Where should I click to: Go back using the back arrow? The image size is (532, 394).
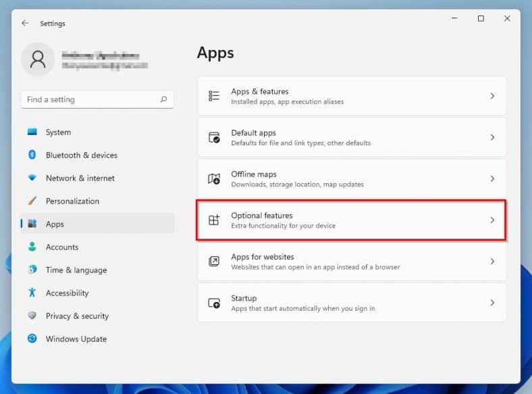coord(25,23)
